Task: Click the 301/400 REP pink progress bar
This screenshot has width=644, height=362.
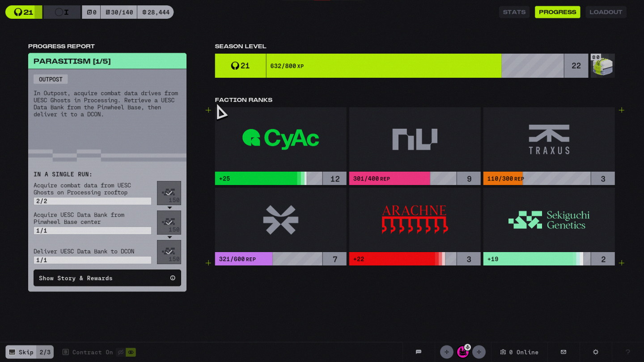Action: tap(402, 178)
